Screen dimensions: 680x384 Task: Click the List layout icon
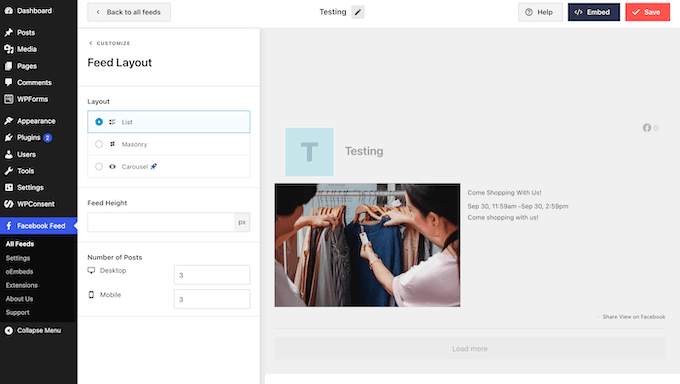tap(112, 122)
